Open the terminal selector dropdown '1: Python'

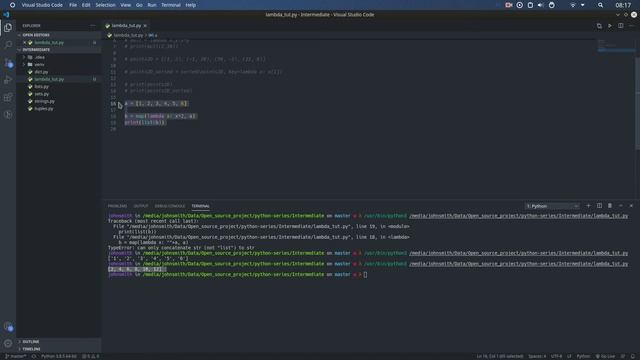[x=552, y=206]
